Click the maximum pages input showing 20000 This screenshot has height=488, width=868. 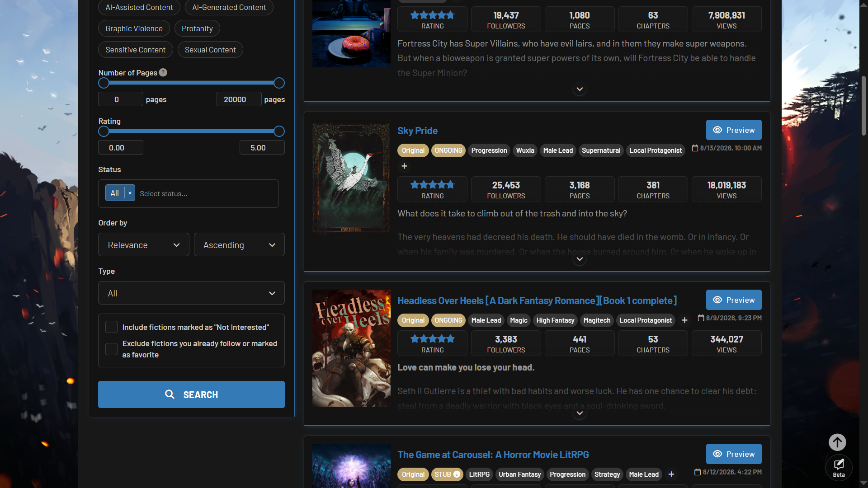pos(239,99)
